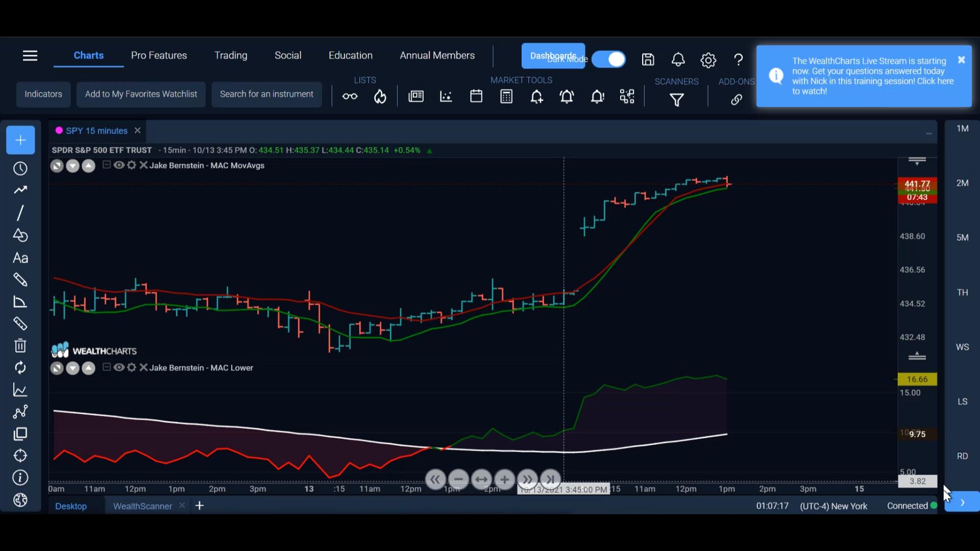Open the add alert bell icon
This screenshot has width=980, height=551.
coord(536,96)
